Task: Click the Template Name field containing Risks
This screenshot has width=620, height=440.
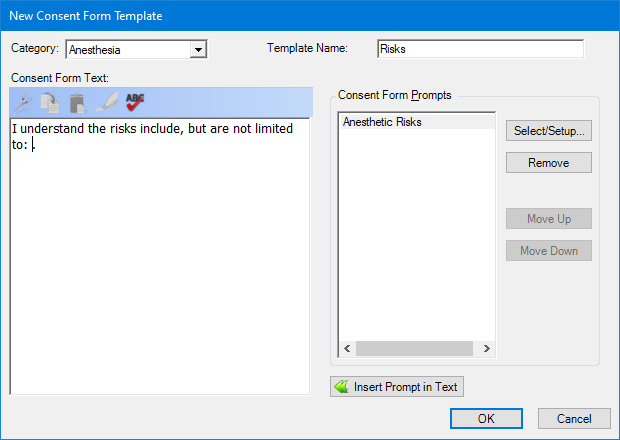Action: 480,49
